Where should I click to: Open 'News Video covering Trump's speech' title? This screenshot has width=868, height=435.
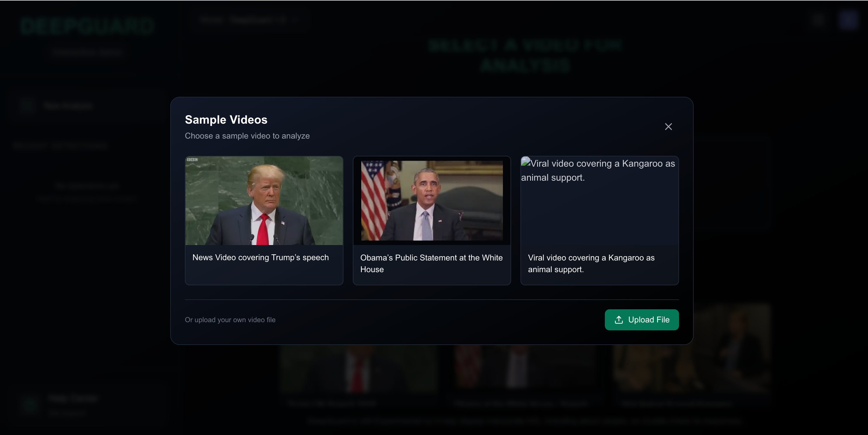tap(260, 257)
